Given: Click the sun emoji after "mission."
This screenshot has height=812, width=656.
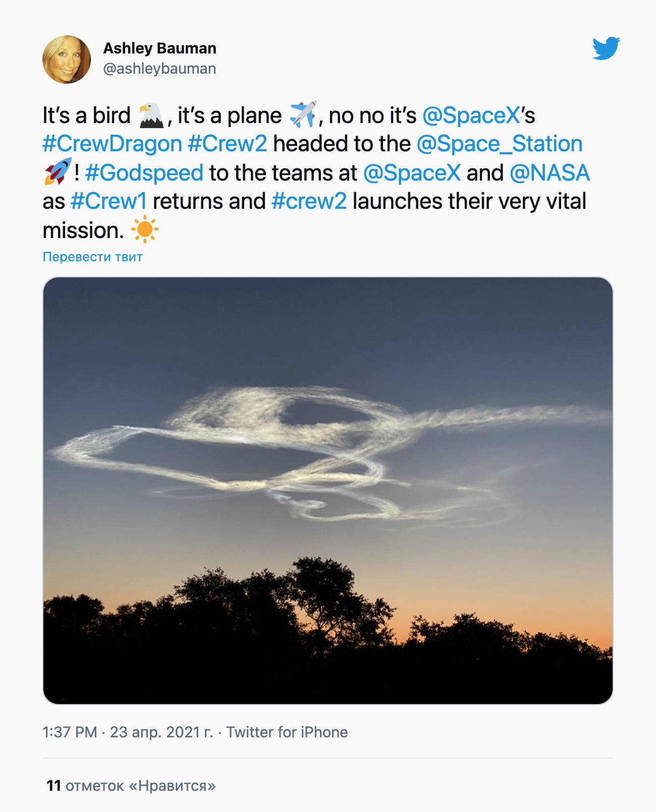Looking at the screenshot, I should point(145,229).
